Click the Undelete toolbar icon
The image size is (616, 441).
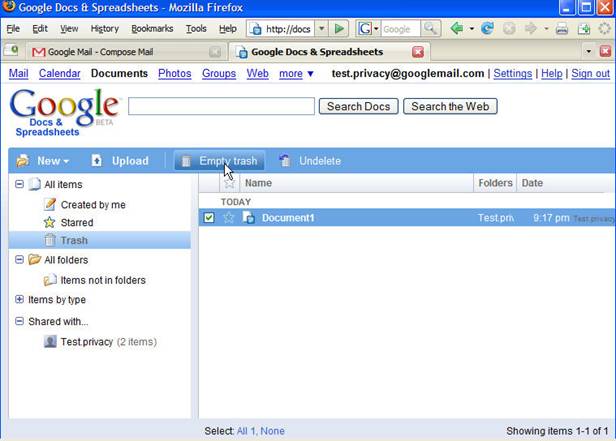click(x=285, y=161)
